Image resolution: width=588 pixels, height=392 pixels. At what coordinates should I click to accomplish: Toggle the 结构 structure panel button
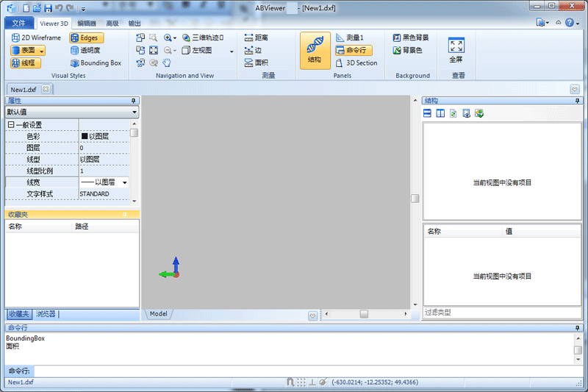pyautogui.click(x=315, y=50)
